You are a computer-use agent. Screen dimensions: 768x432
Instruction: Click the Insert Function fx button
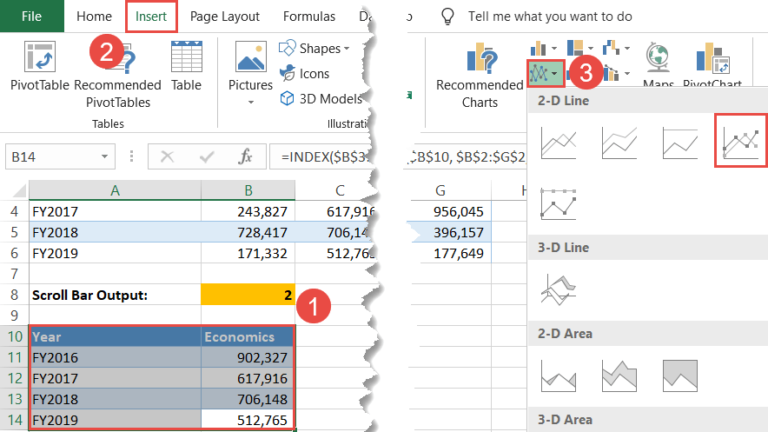pyautogui.click(x=245, y=157)
